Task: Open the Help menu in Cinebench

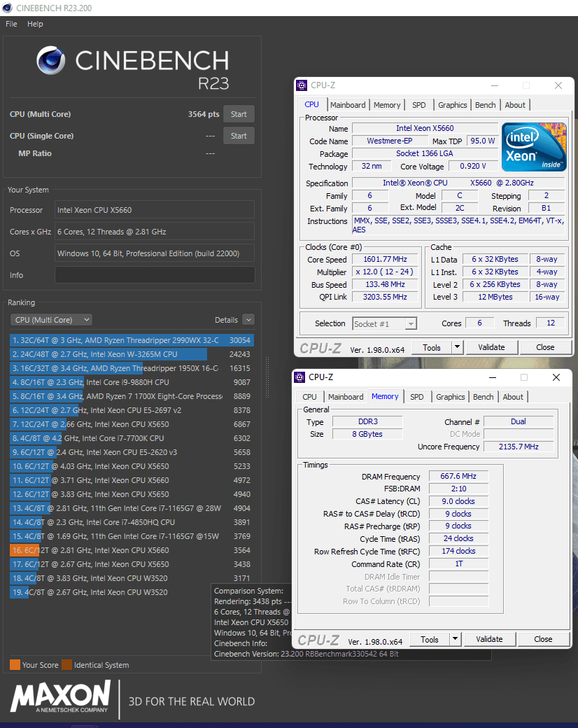Action: pos(35,24)
